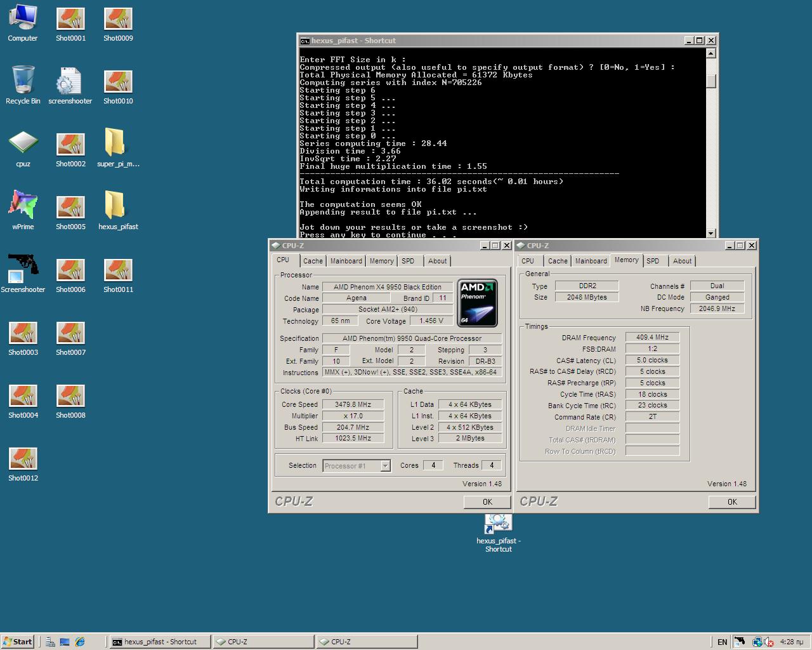Click the Command Rate value 2T

pos(653,417)
